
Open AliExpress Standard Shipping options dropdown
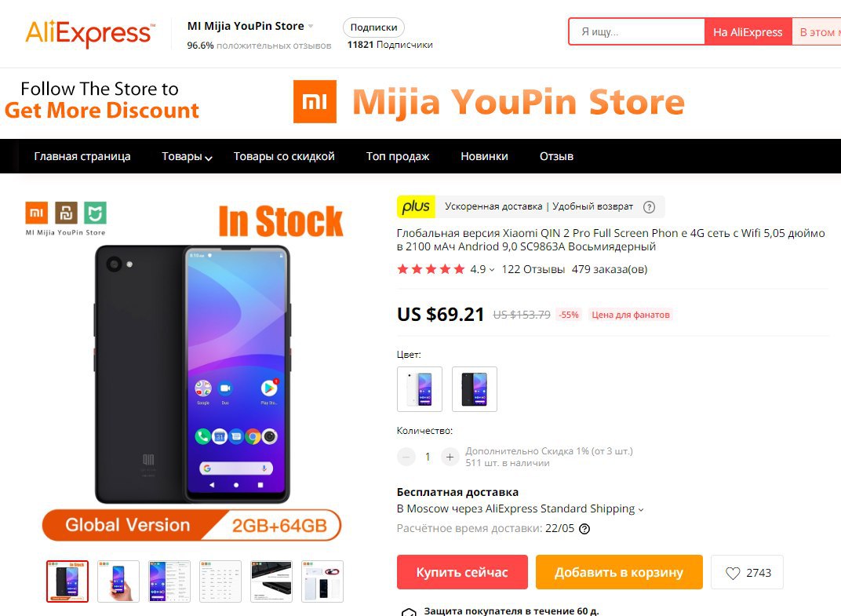[x=641, y=509]
